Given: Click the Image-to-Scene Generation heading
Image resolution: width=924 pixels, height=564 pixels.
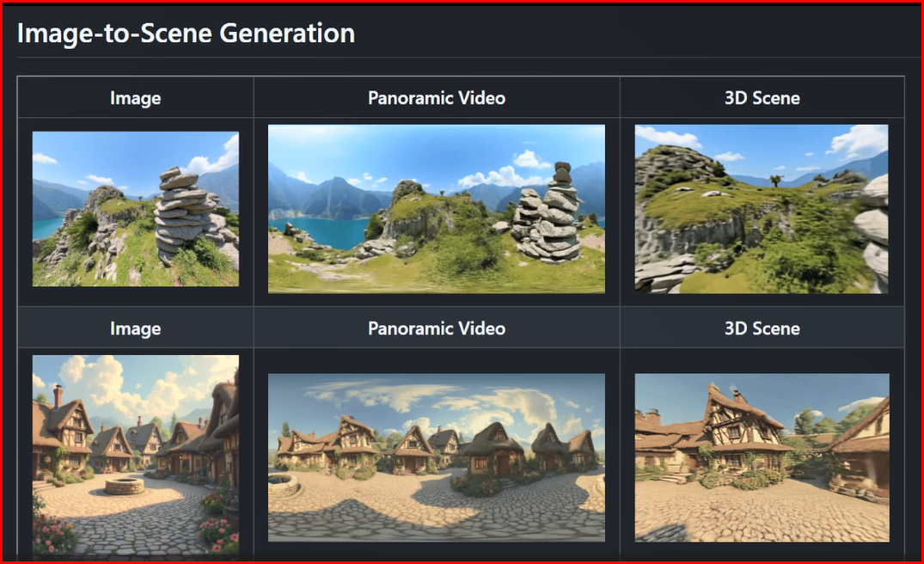Looking at the screenshot, I should [186, 34].
